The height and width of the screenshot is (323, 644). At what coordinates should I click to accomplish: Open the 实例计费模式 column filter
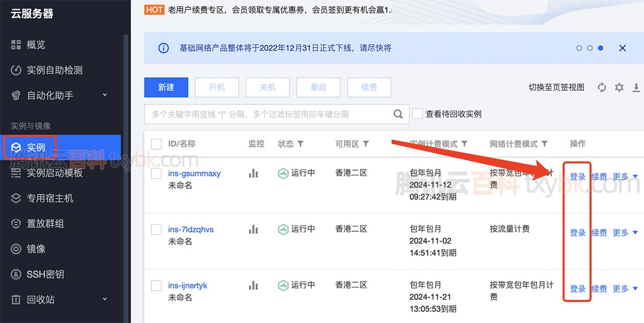pos(465,144)
